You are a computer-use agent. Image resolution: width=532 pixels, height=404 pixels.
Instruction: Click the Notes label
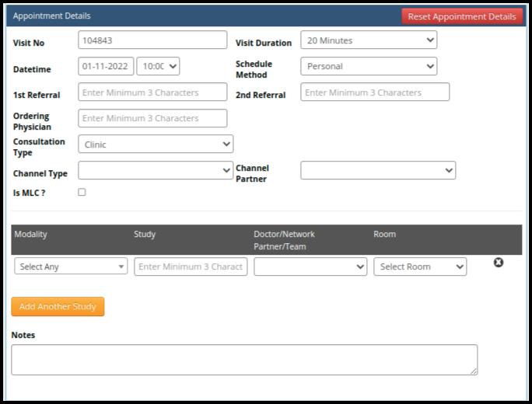[x=23, y=335]
